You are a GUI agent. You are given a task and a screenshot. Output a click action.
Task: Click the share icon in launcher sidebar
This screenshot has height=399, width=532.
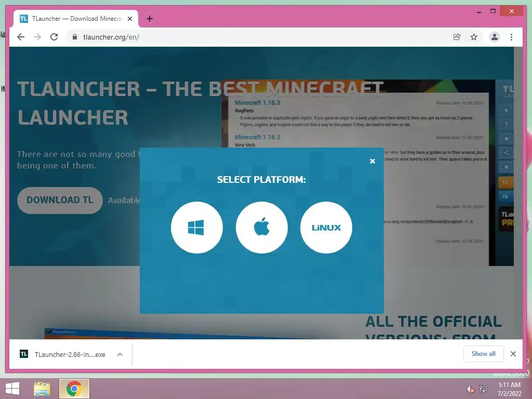click(506, 153)
